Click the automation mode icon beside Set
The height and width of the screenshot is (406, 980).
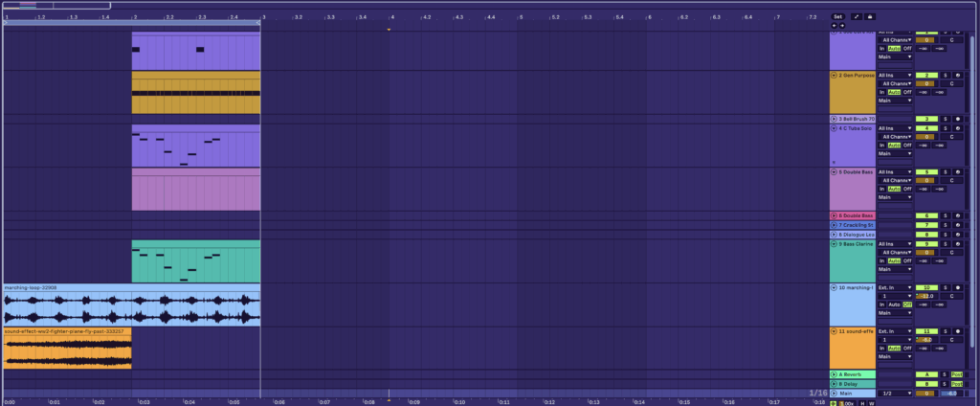[856, 16]
